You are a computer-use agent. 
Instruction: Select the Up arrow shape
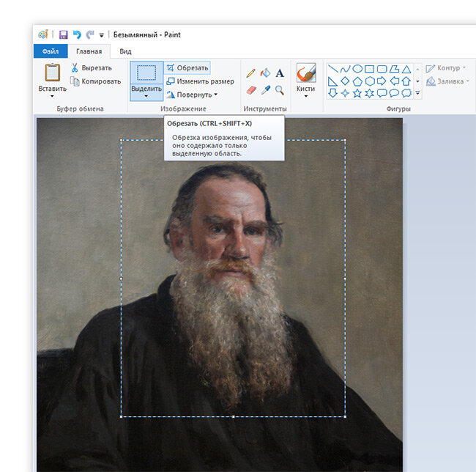(406, 81)
